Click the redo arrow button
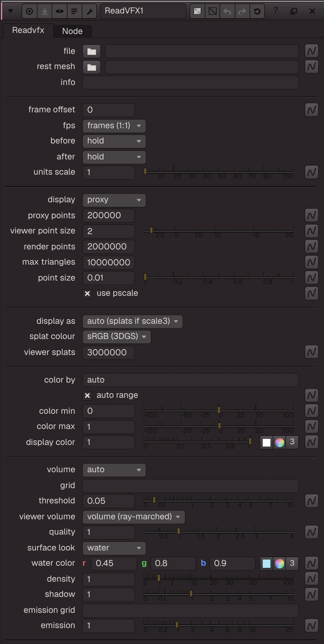Viewport: 324px width, 644px height. pyautogui.click(x=242, y=11)
